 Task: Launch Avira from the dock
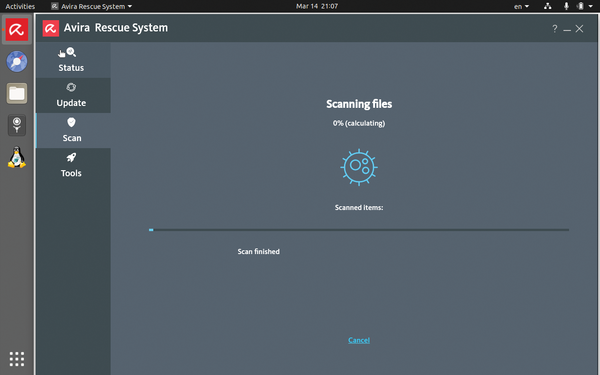tap(17, 29)
